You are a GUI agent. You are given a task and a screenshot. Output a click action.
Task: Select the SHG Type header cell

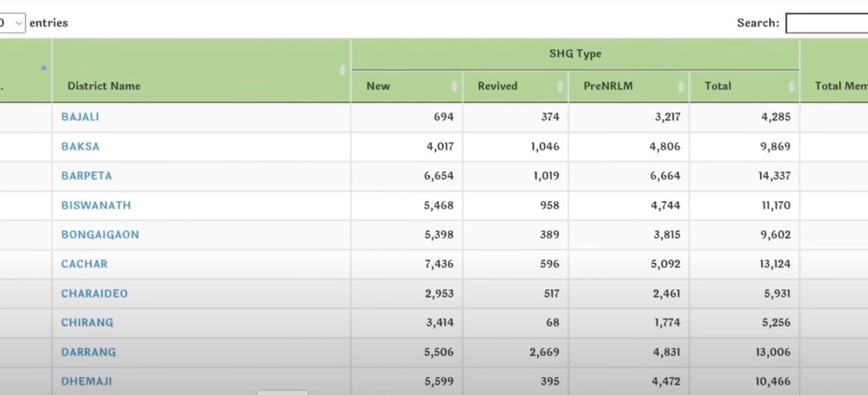(575, 54)
